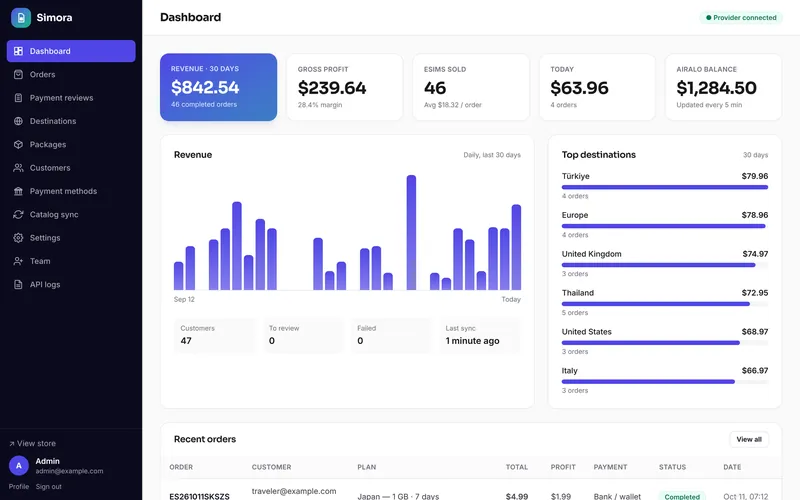800x500 pixels.
Task: Click the Türkiye destination progress bar
Action: click(x=665, y=187)
